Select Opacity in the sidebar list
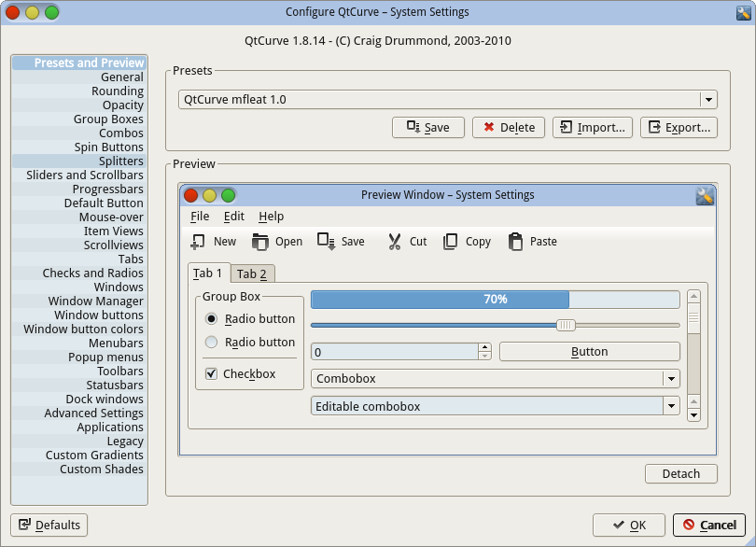The height and width of the screenshot is (547, 756). point(79,105)
